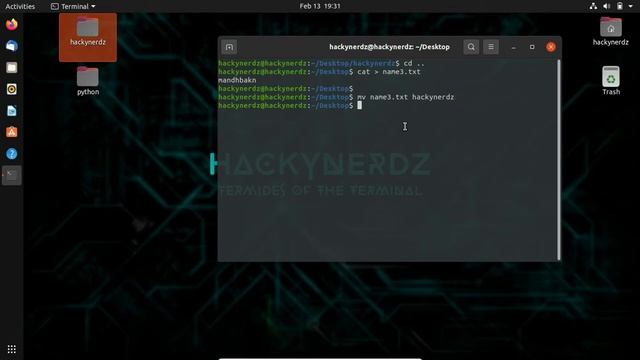Viewport: 640px width, 360px height.
Task: Select the Terminal icon in the dock
Action: click(x=12, y=176)
